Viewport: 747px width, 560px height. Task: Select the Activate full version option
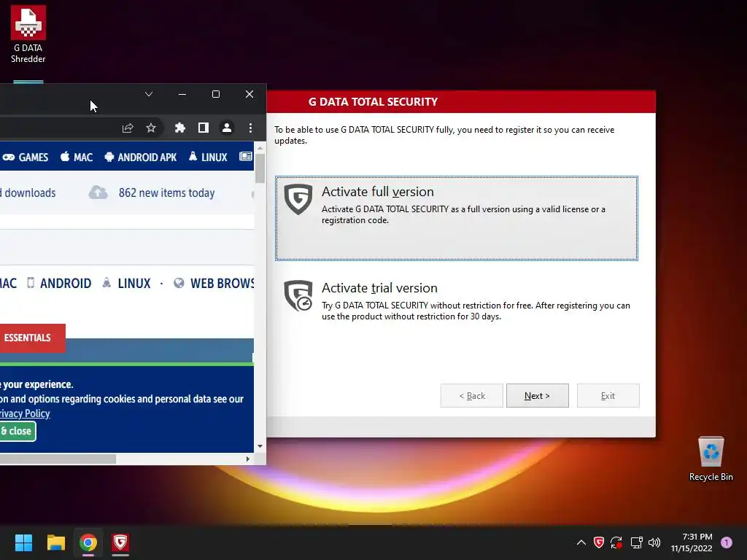457,218
